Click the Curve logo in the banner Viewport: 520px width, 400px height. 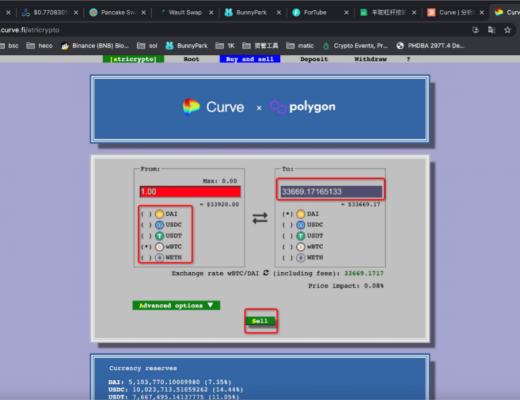coord(213,107)
